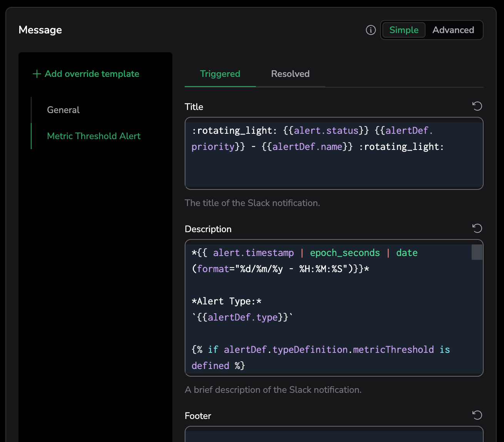
Task: Click the alertDef.type variable in Description
Action: click(x=242, y=317)
